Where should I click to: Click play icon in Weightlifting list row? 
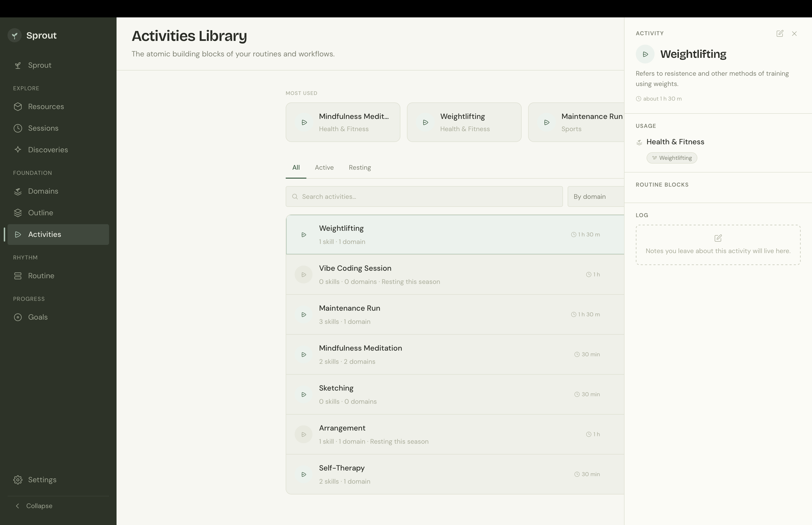coord(304,235)
